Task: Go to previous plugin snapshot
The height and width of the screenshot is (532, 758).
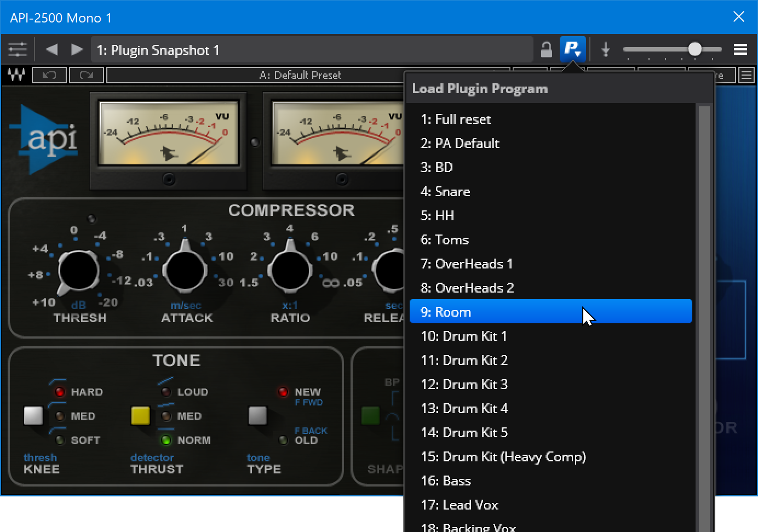Action: pos(52,49)
